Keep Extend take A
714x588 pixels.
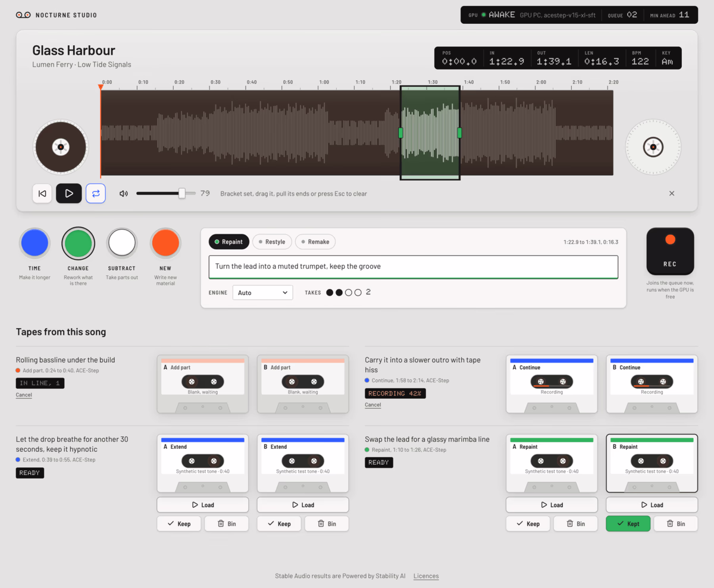coord(178,524)
